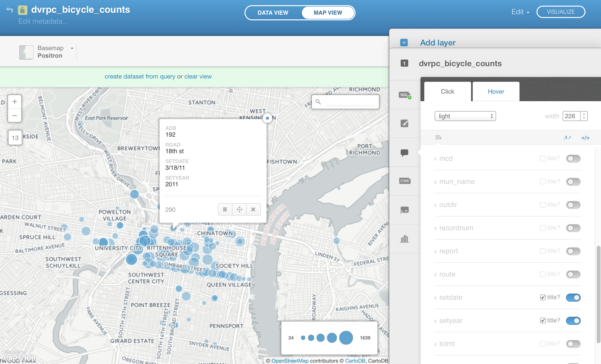The height and width of the screenshot is (364, 601).
Task: Open the CSS editor icon
Action: 404,181
